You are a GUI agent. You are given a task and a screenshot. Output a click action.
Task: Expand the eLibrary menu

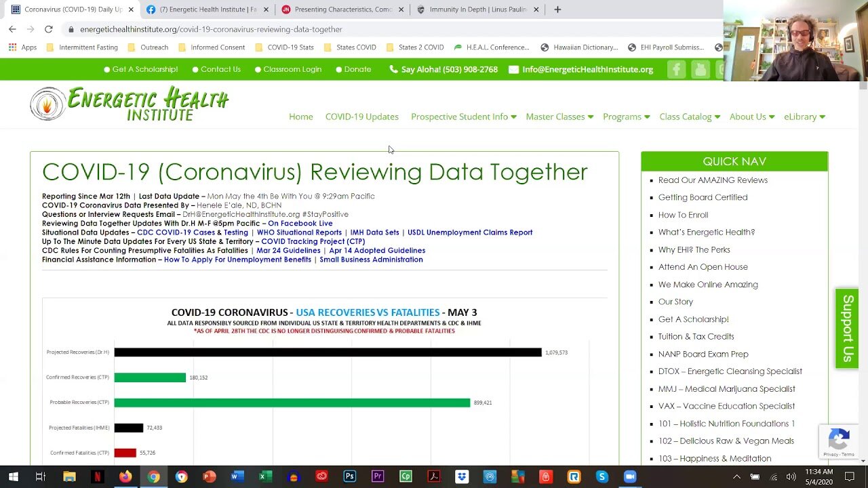click(x=804, y=117)
